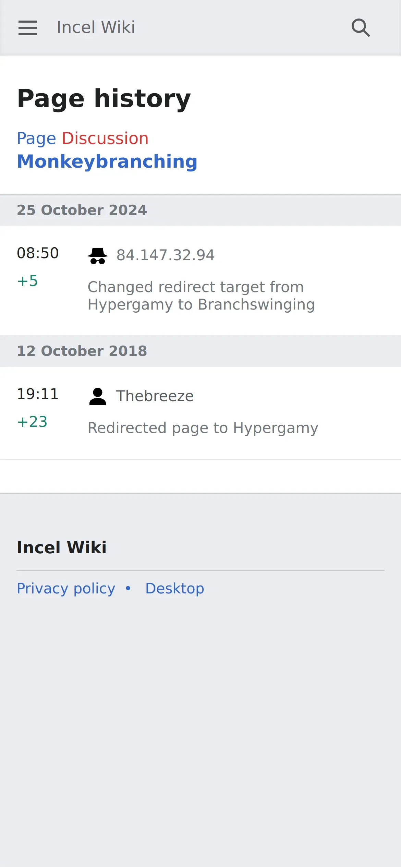This screenshot has height=868, width=401.
Task: Open the 08:50 revision
Action: (38, 253)
